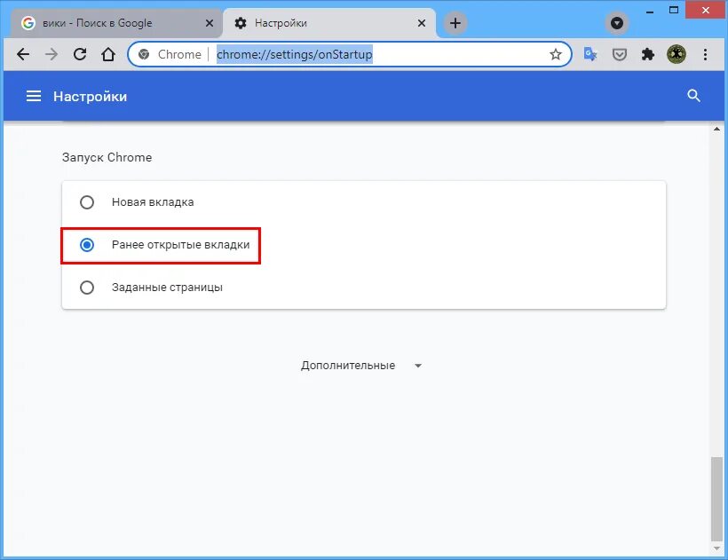The image size is (728, 560).
Task: Select the Новая вкладка radio option
Action: [87, 202]
